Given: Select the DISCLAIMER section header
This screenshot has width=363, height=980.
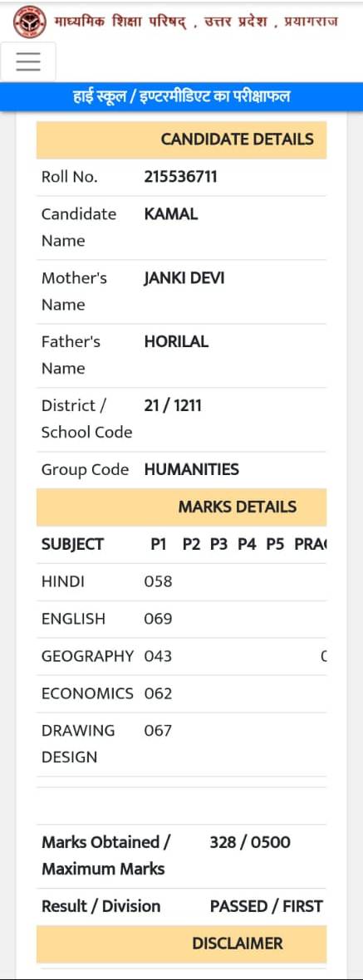Looking at the screenshot, I should (x=181, y=943).
